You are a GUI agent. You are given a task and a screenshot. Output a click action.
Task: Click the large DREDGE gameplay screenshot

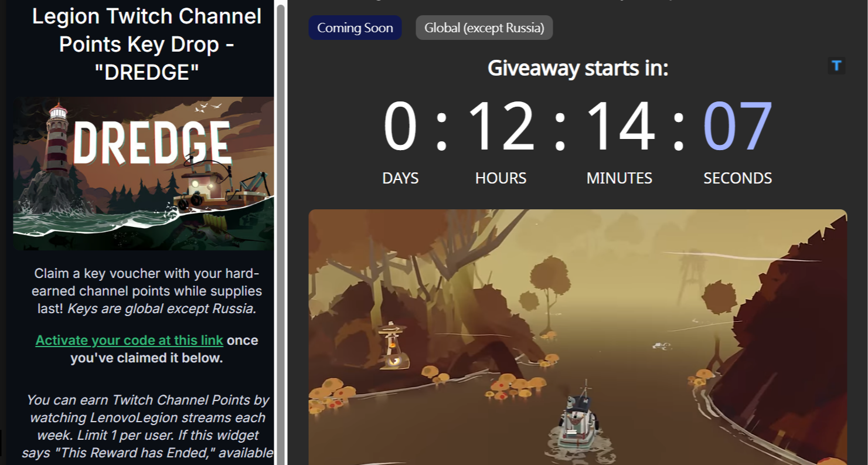(578, 337)
